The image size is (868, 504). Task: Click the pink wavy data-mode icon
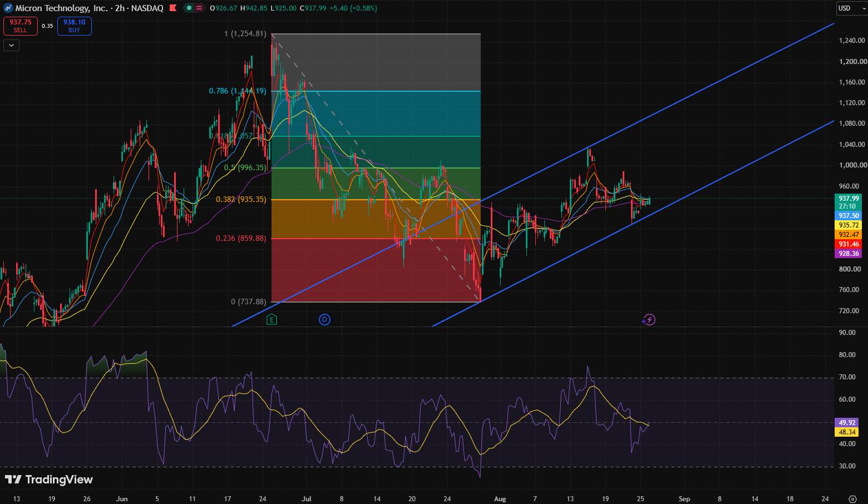pyautogui.click(x=199, y=8)
